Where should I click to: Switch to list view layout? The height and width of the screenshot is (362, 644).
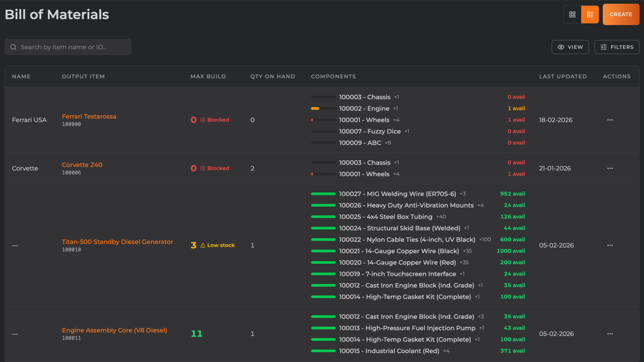[x=590, y=14]
